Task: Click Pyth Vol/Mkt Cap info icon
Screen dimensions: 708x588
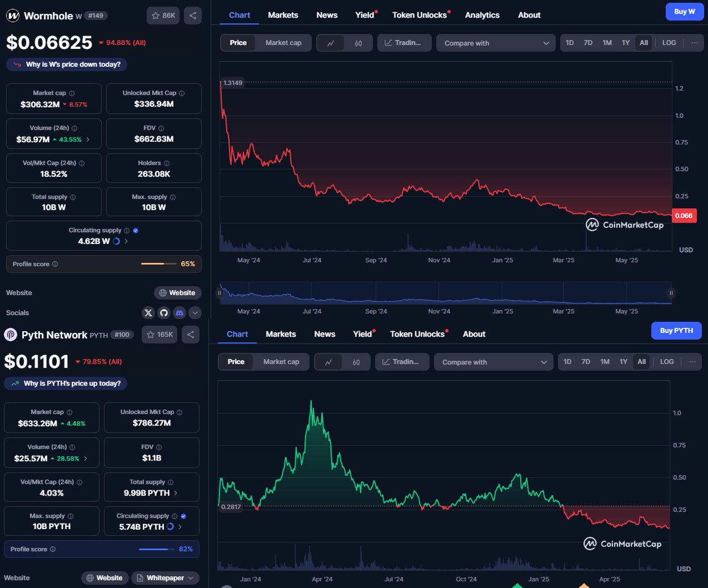Action: 79,482
